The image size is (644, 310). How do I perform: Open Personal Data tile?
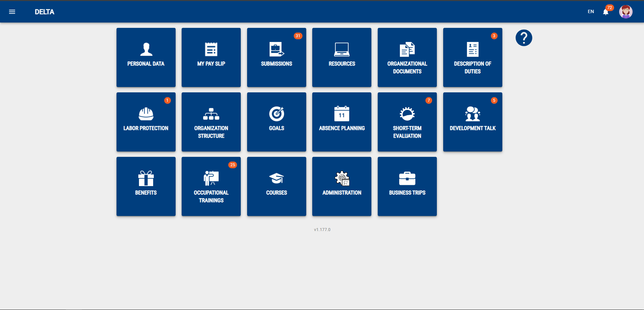tap(146, 57)
